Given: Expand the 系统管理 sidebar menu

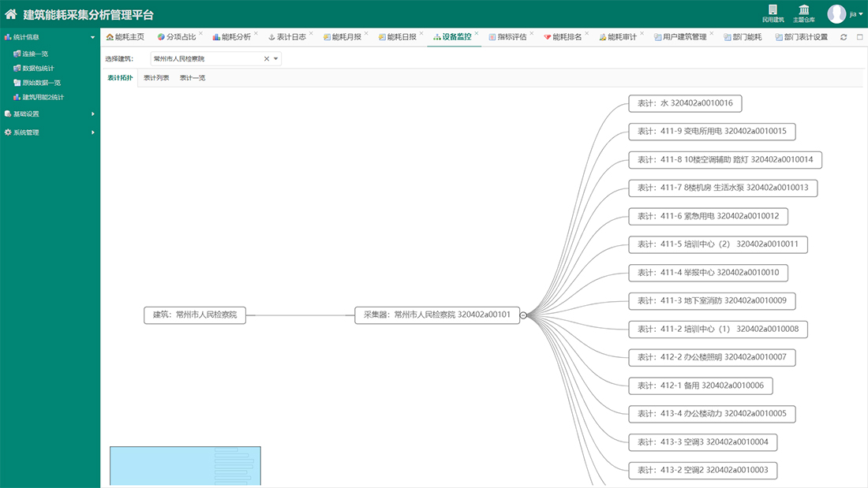Looking at the screenshot, I should pos(50,132).
